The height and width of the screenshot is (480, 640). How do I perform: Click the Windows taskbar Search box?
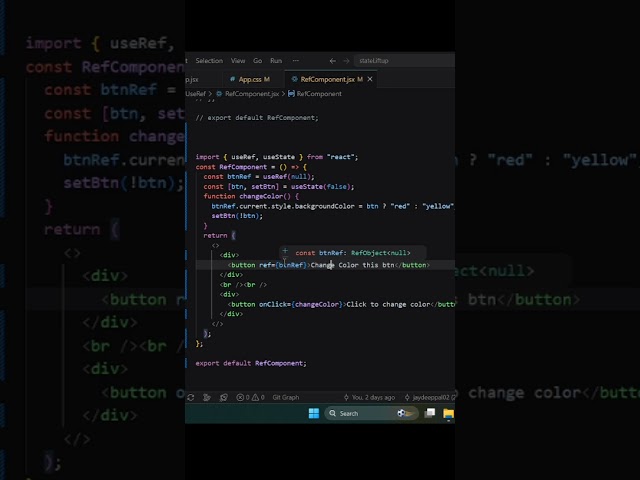point(372,413)
